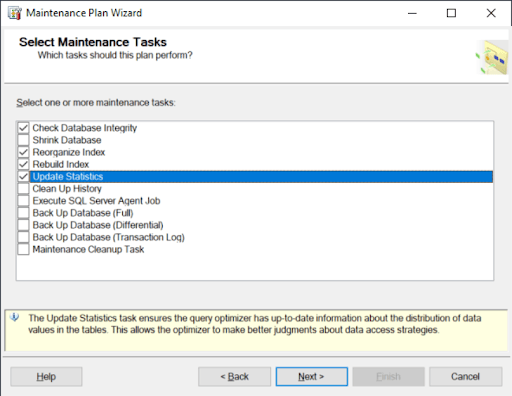Proceed with the Next > button
The image size is (512, 396).
pyautogui.click(x=312, y=377)
